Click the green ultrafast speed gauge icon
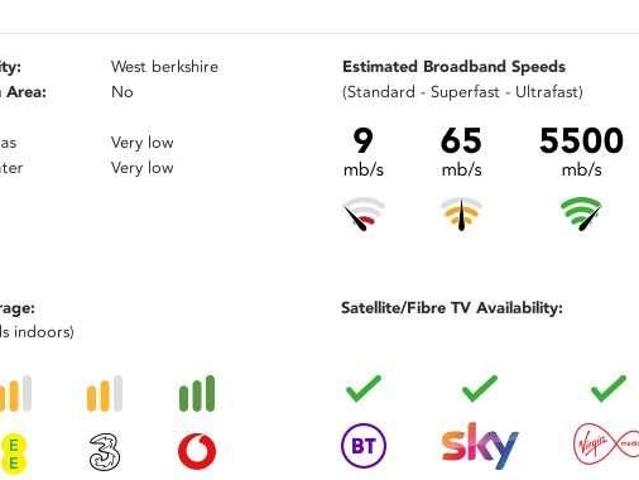Image resolution: width=639 pixels, height=480 pixels. click(x=581, y=214)
